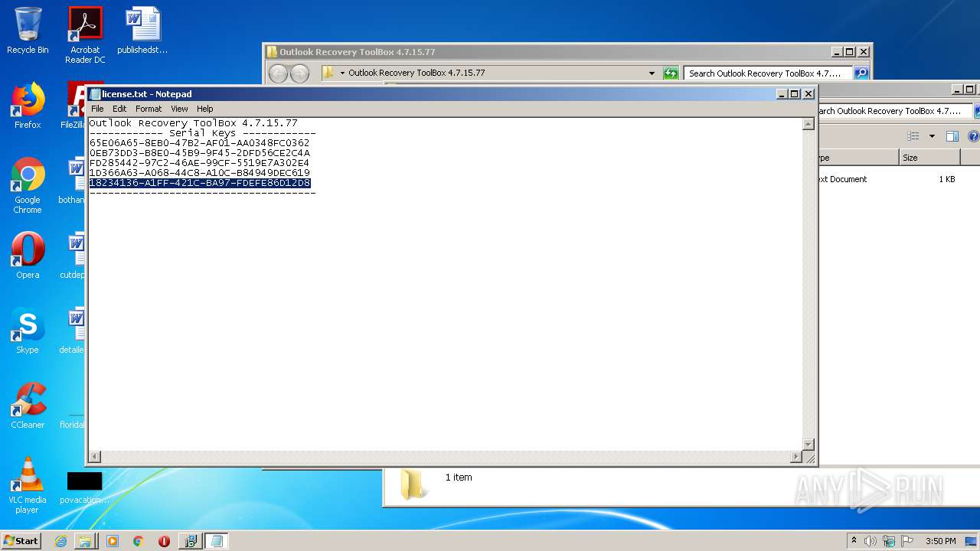This screenshot has width=980, height=551.
Task: Launch Opera from the desktop
Action: pos(28,256)
